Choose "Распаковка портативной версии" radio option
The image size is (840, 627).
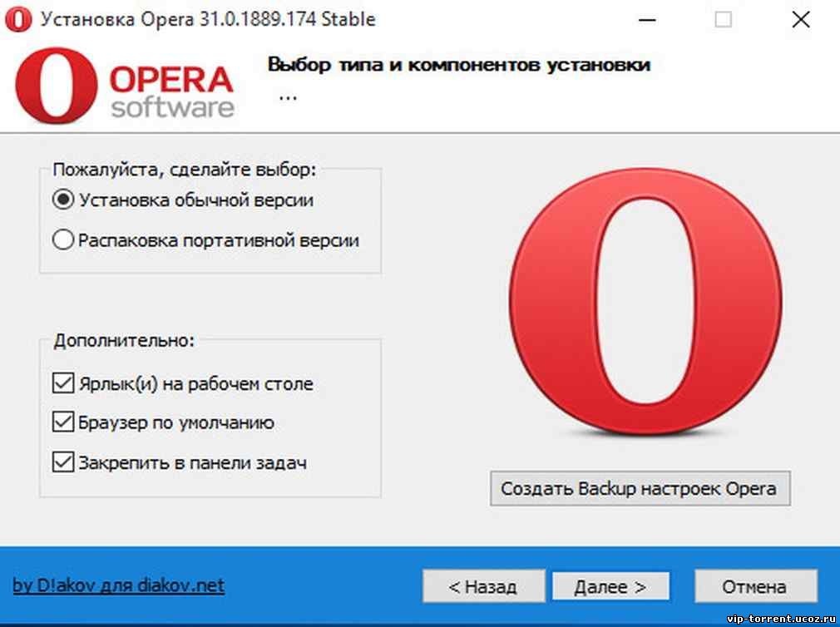click(63, 240)
